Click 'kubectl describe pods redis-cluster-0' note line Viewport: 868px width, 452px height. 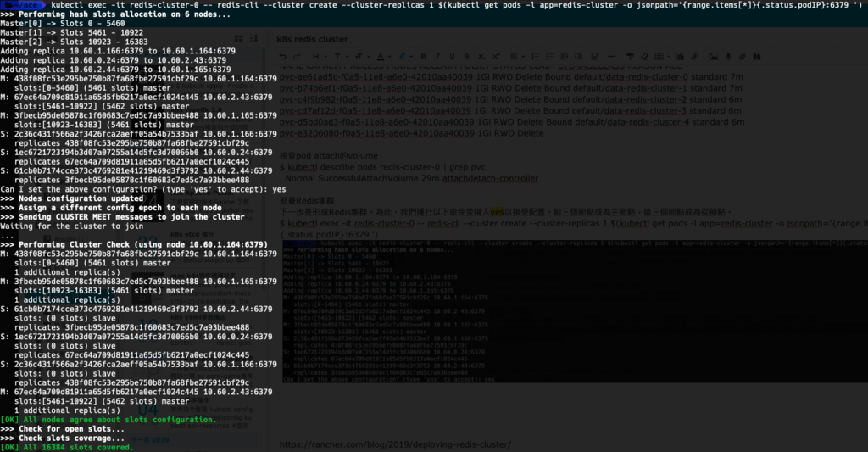pyautogui.click(x=382, y=167)
